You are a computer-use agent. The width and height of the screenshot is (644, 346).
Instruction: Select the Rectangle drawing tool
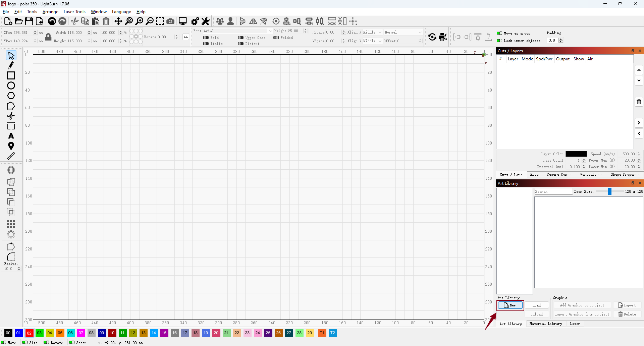click(x=11, y=75)
